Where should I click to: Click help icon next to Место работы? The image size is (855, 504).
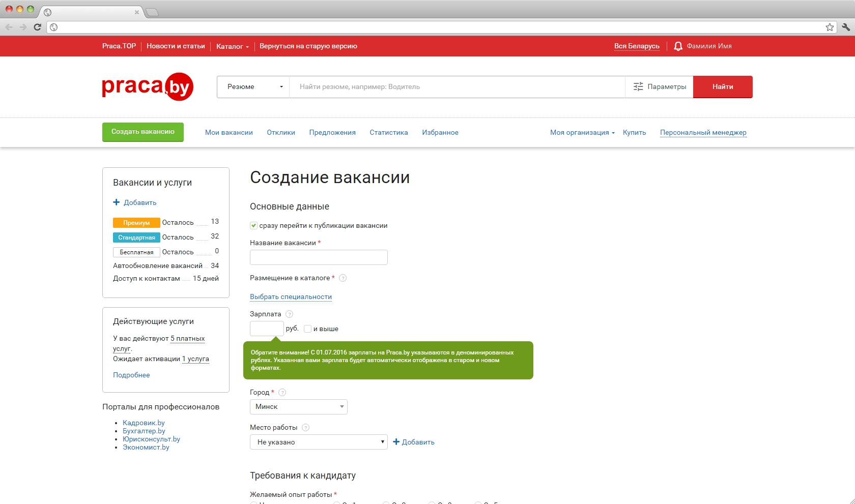tap(306, 428)
